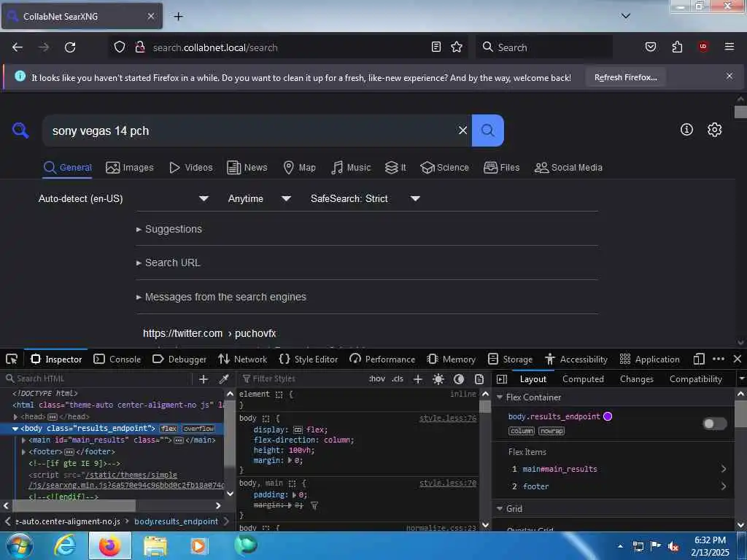Open the Extensions puzzle icon
The image size is (747, 560).
click(677, 47)
